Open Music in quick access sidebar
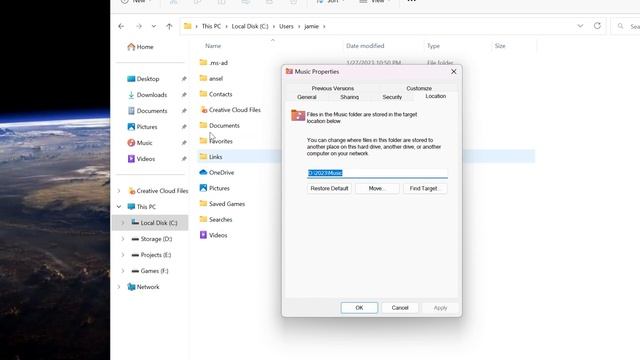 [140, 143]
